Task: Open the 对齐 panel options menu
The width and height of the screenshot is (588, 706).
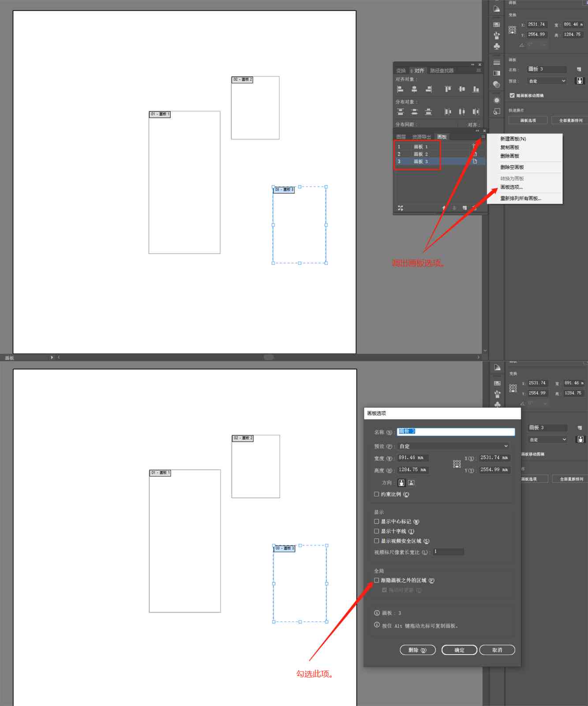Action: [479, 71]
